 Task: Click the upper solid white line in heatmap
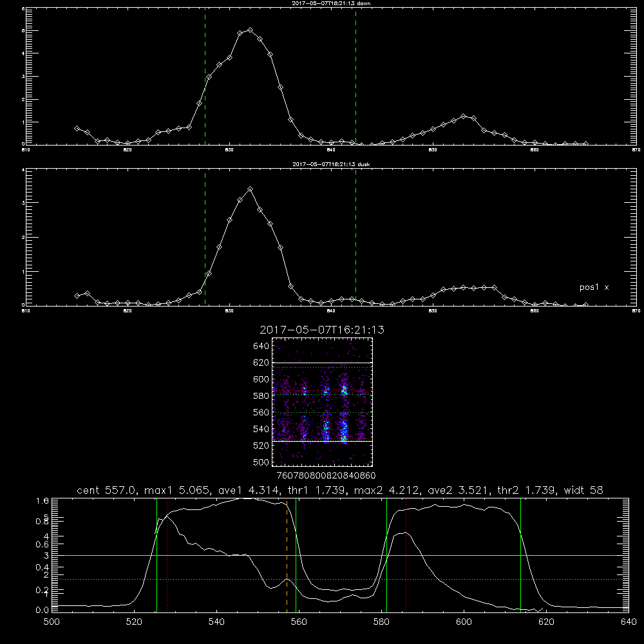(x=323, y=363)
